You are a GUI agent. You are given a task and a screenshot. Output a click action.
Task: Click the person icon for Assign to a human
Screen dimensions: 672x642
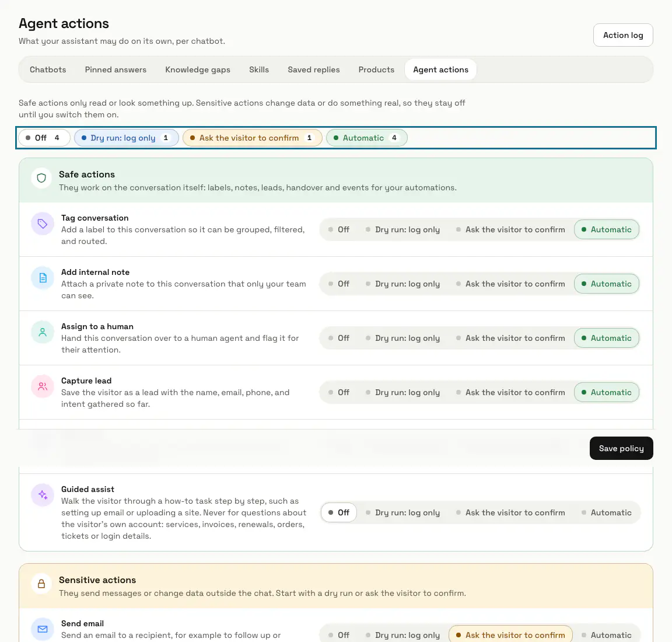[43, 332]
